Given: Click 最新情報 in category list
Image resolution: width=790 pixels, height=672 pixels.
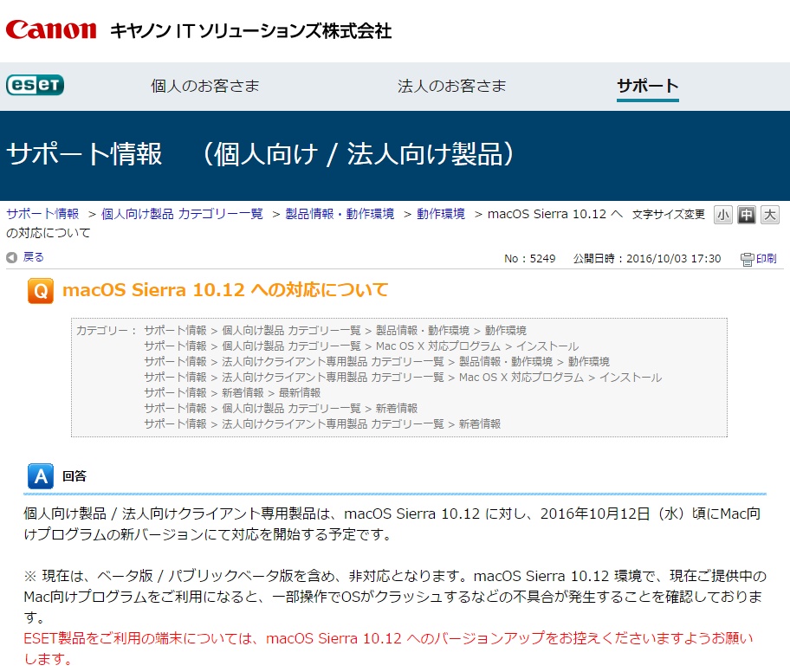Looking at the screenshot, I should (300, 393).
